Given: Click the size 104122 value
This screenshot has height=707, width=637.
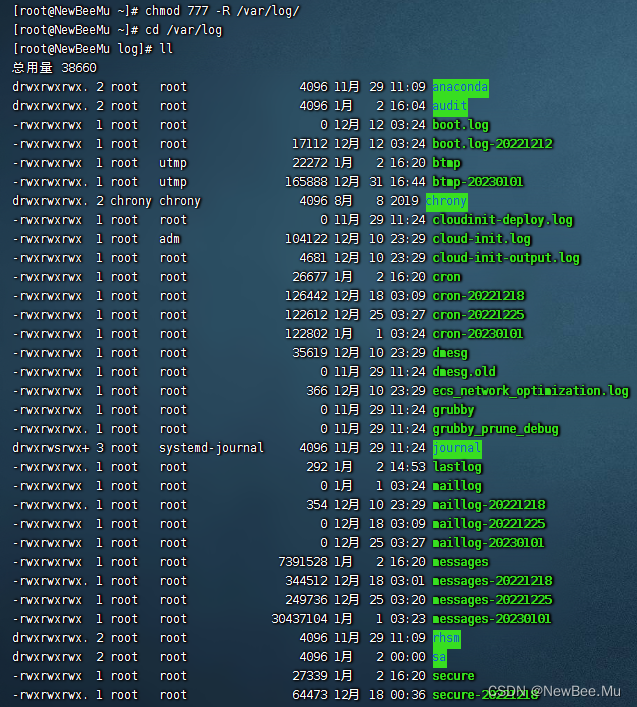Looking at the screenshot, I should pyautogui.click(x=307, y=239).
